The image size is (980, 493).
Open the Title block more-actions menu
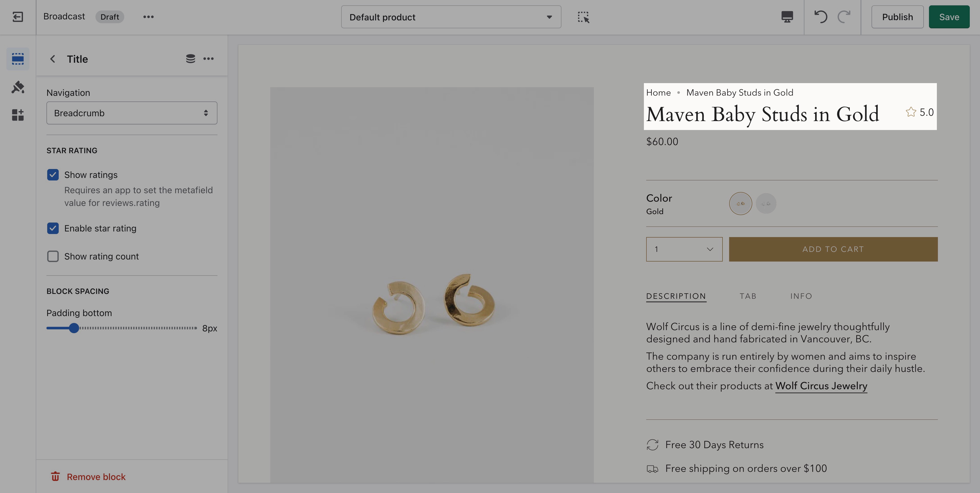[209, 59]
